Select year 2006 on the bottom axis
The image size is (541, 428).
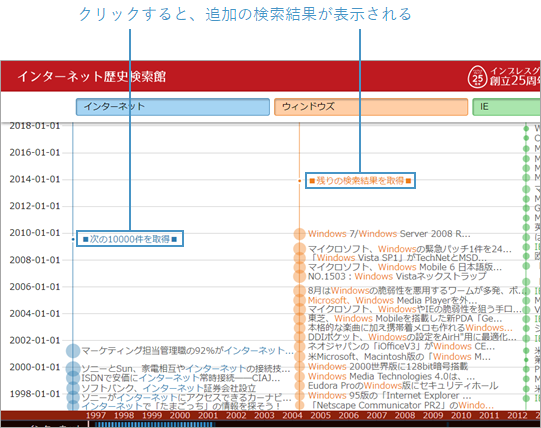pyautogui.click(x=348, y=415)
